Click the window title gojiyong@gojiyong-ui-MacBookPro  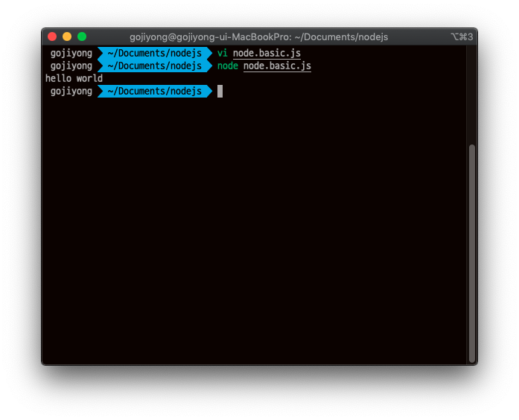tap(259, 36)
